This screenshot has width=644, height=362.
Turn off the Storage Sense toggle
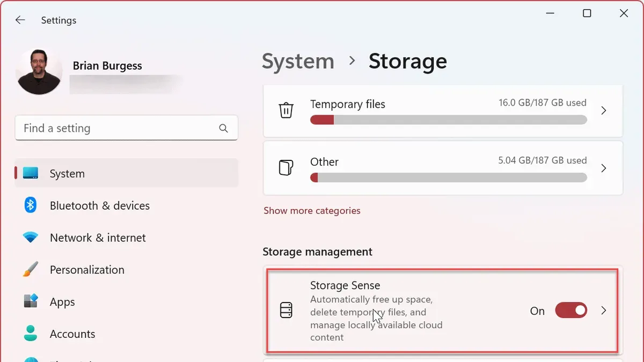point(571,311)
